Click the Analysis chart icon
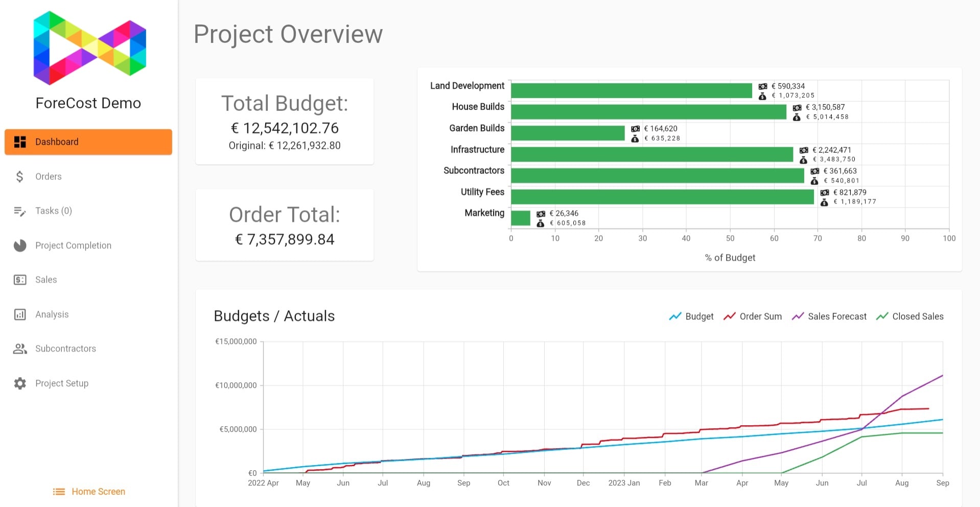The height and width of the screenshot is (507, 980). [x=20, y=315]
